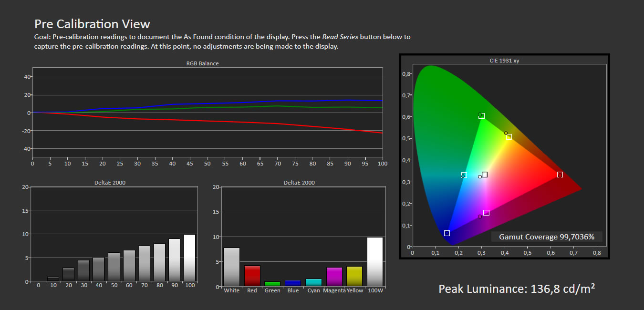Click the italic "Read Series" words in the goal text
This screenshot has width=644, height=310.
340,37
